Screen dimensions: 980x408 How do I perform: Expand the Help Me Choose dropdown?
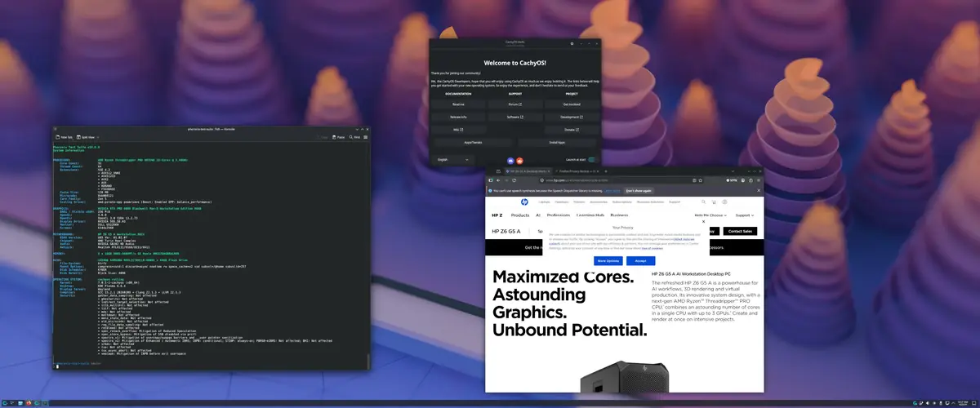click(x=710, y=215)
